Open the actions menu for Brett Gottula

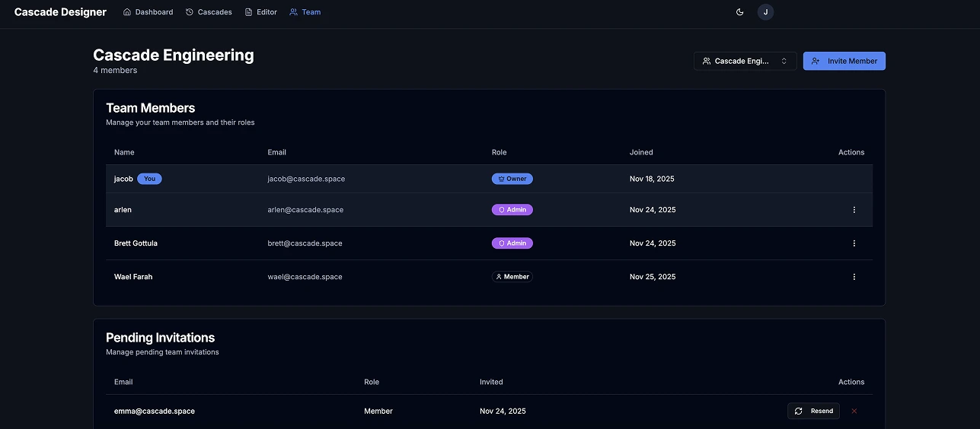[x=854, y=243]
